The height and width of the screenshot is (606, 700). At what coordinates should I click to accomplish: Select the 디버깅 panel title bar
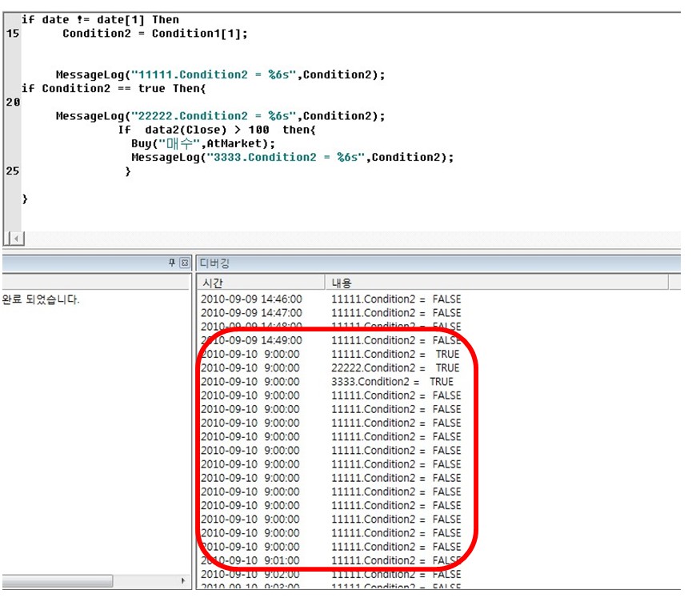tap(438, 263)
